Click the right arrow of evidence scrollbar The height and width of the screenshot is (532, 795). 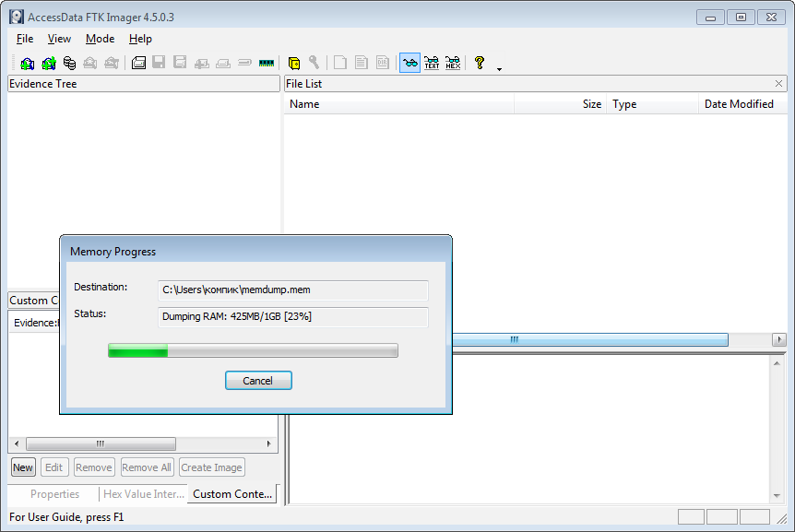(x=268, y=443)
